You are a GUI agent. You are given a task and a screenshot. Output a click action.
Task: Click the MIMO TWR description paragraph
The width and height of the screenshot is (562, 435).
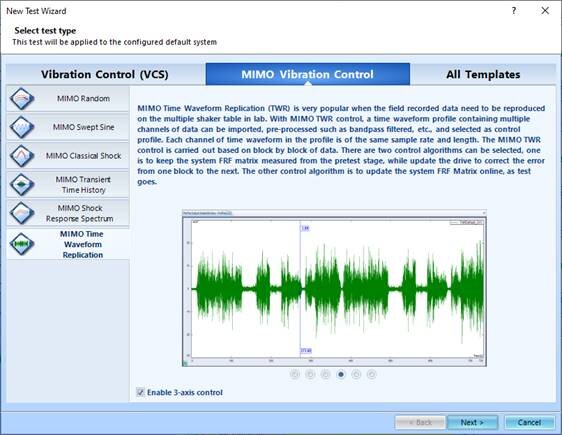[341, 145]
